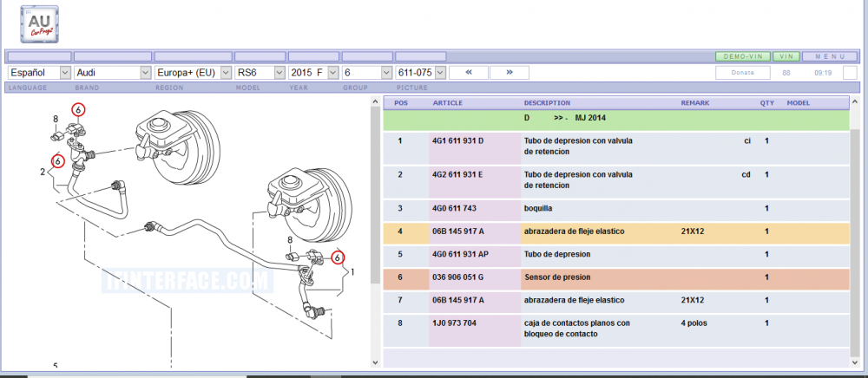Click caja de contactos planos description
The height and width of the screenshot is (378, 868).
(577, 329)
